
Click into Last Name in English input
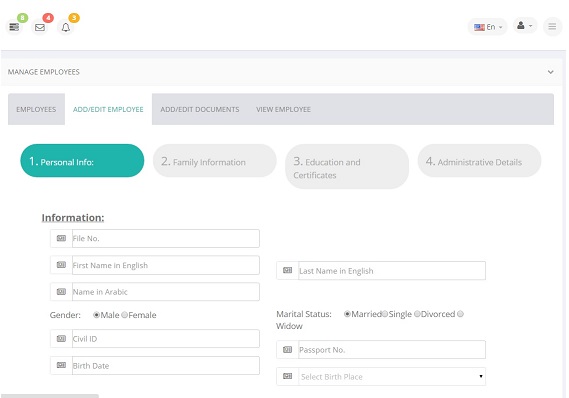[392, 270]
